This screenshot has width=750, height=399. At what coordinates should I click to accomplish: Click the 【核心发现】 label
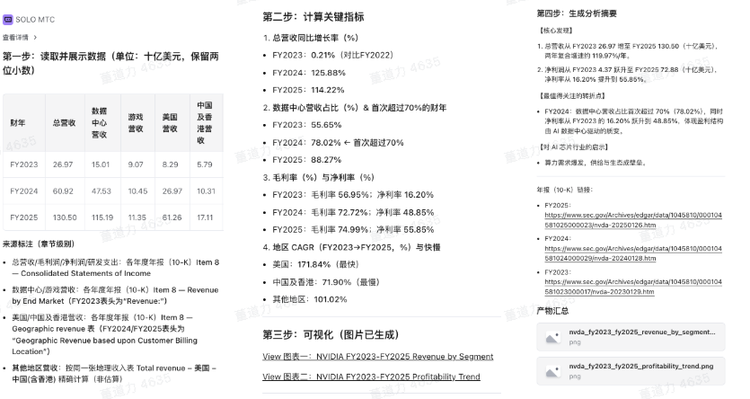555,30
